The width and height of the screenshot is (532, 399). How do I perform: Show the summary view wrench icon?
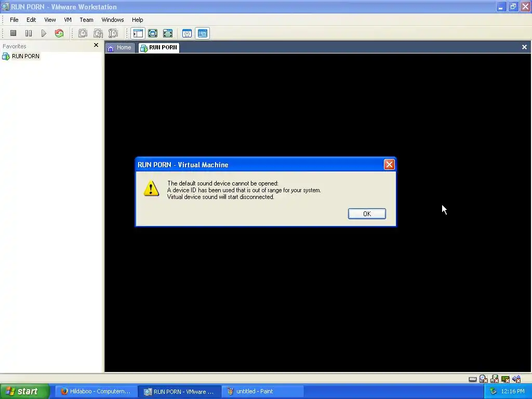tap(187, 33)
